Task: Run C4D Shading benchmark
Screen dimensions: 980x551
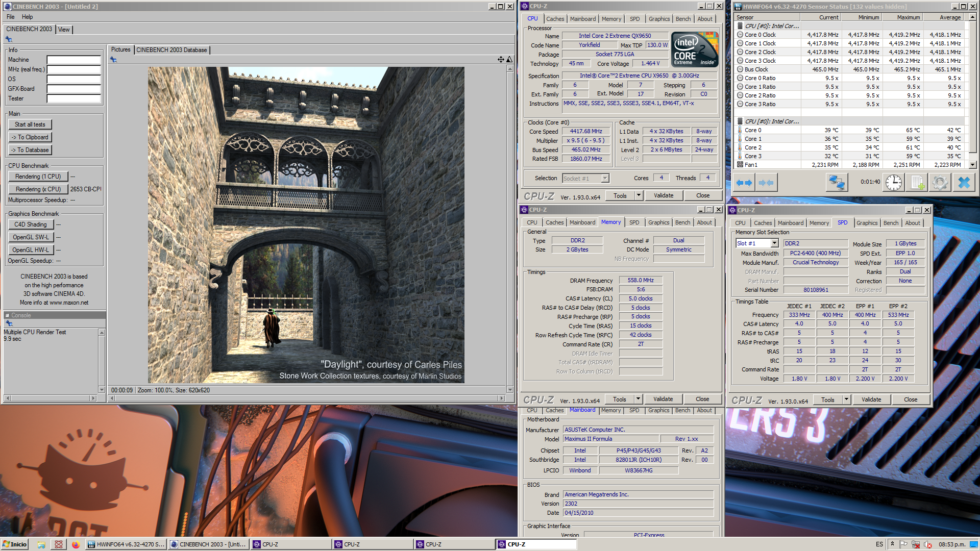Action: coord(31,224)
